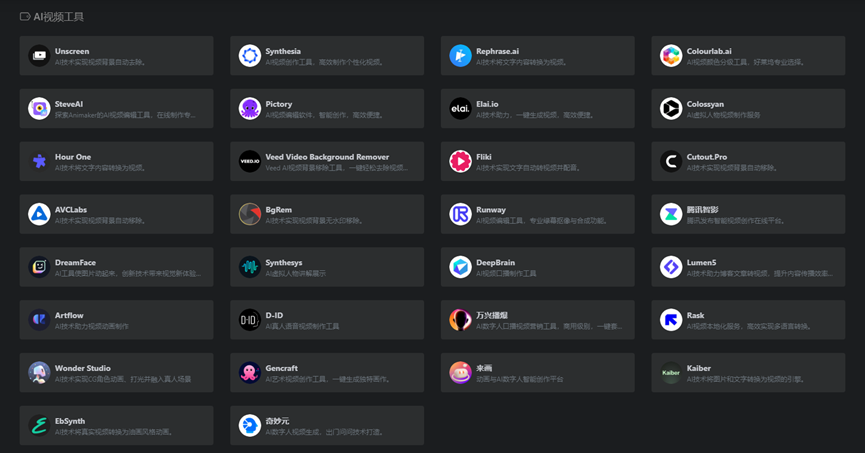
Task: Click the AI视频工具 section heading
Action: click(x=58, y=17)
